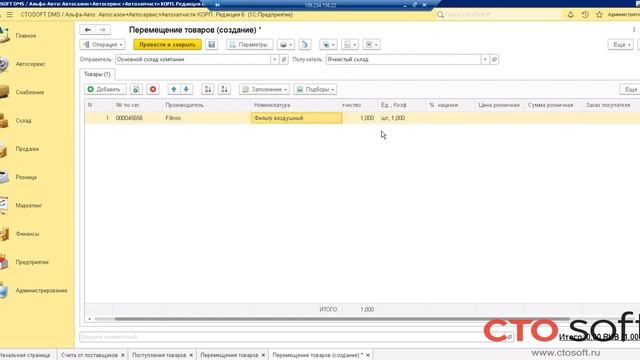The height and width of the screenshot is (360, 640).
Task: Click the Цена розничная column header
Action: (x=499, y=105)
